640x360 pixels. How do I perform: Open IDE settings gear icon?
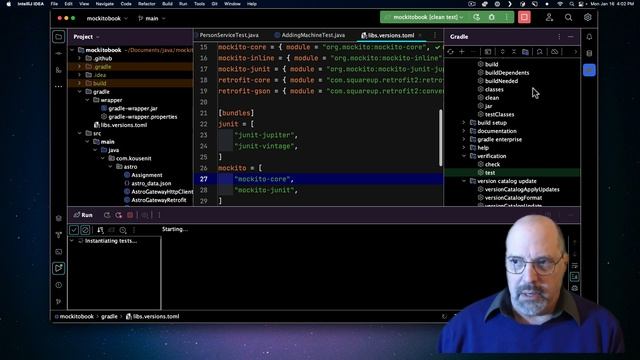click(x=587, y=18)
